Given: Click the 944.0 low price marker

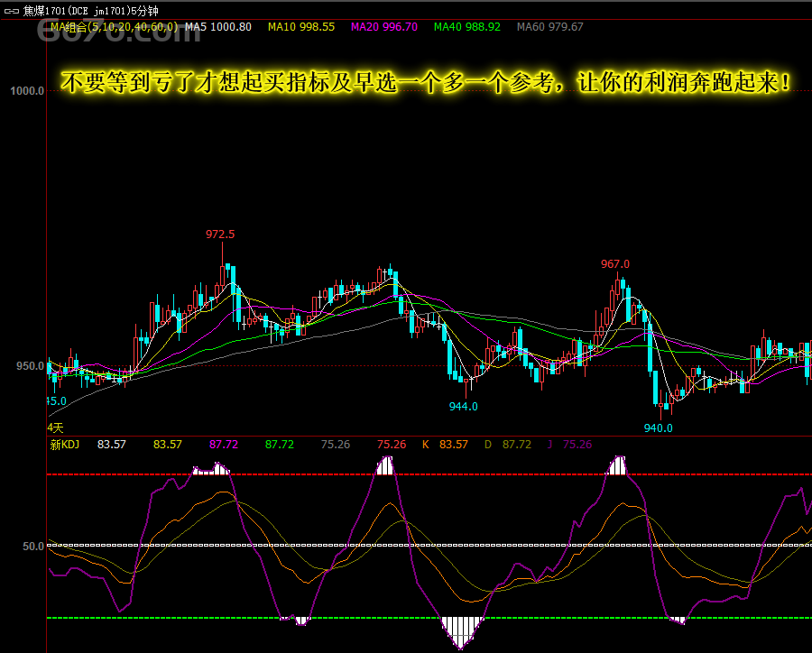Looking at the screenshot, I should (x=464, y=407).
